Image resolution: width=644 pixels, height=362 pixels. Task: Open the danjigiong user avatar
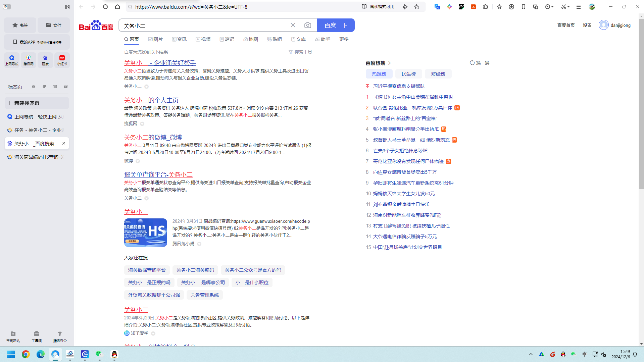pyautogui.click(x=603, y=25)
